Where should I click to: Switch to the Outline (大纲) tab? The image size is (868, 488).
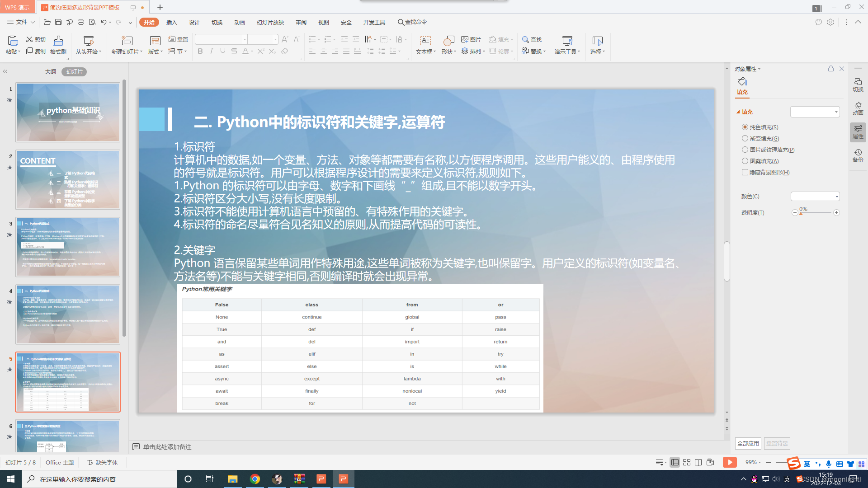click(50, 71)
